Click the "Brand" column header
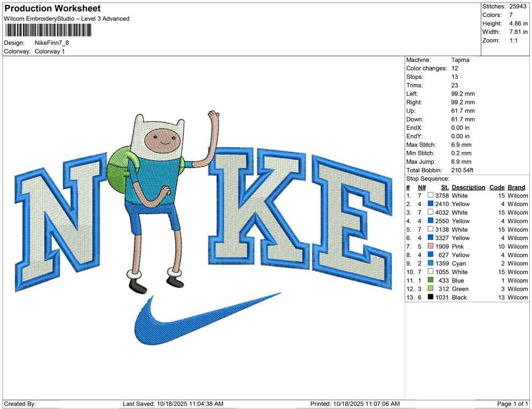 [516, 187]
